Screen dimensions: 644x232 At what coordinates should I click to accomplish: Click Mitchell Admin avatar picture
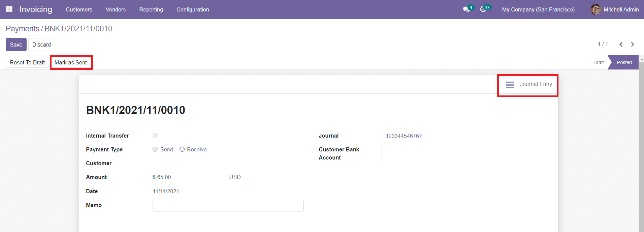pos(595,9)
